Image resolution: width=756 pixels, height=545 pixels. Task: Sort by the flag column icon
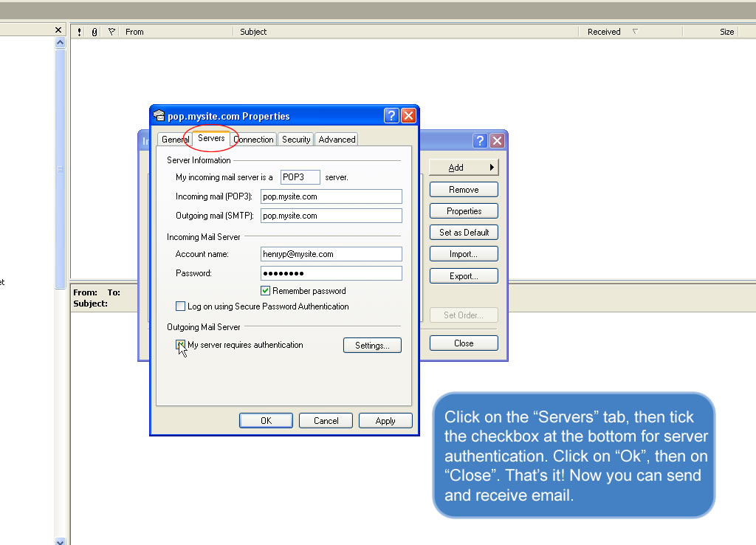click(x=111, y=32)
